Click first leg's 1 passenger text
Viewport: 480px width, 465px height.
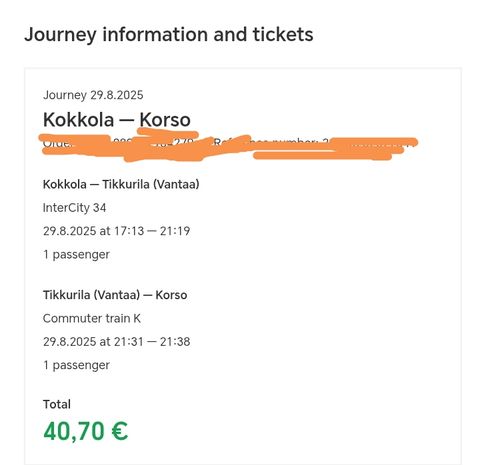(76, 255)
